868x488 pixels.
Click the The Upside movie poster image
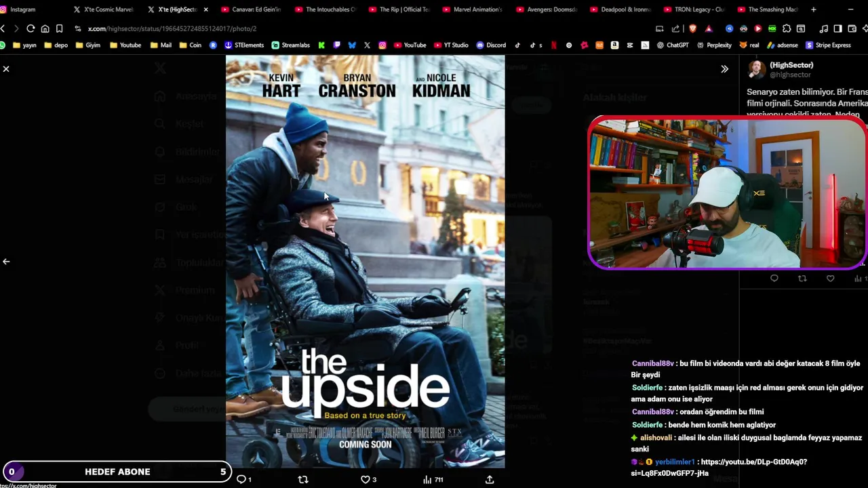pyautogui.click(x=365, y=262)
